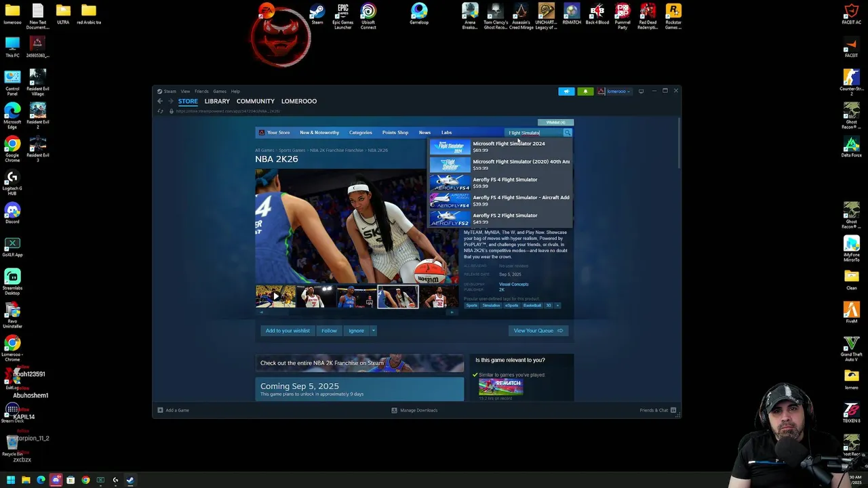This screenshot has width=868, height=488.
Task: Click the Sports tag
Action: coord(472,306)
